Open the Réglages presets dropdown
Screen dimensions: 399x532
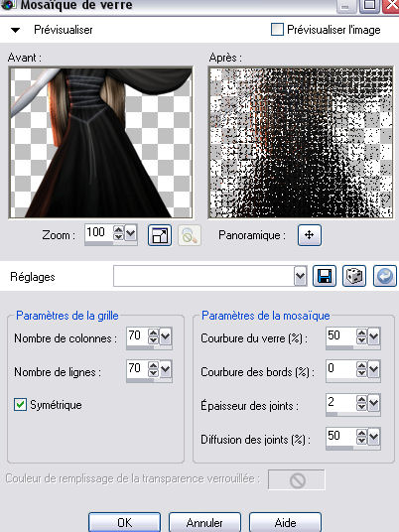[x=301, y=276]
